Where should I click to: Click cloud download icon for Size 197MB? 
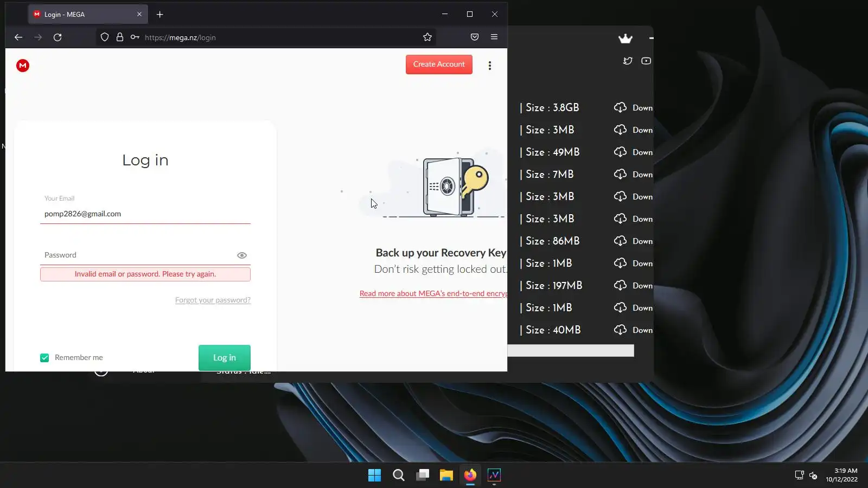point(620,286)
